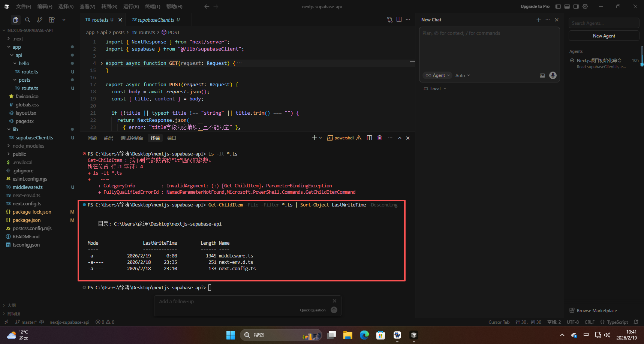Split the terminal pane
The width and height of the screenshot is (644, 344).
369,138
